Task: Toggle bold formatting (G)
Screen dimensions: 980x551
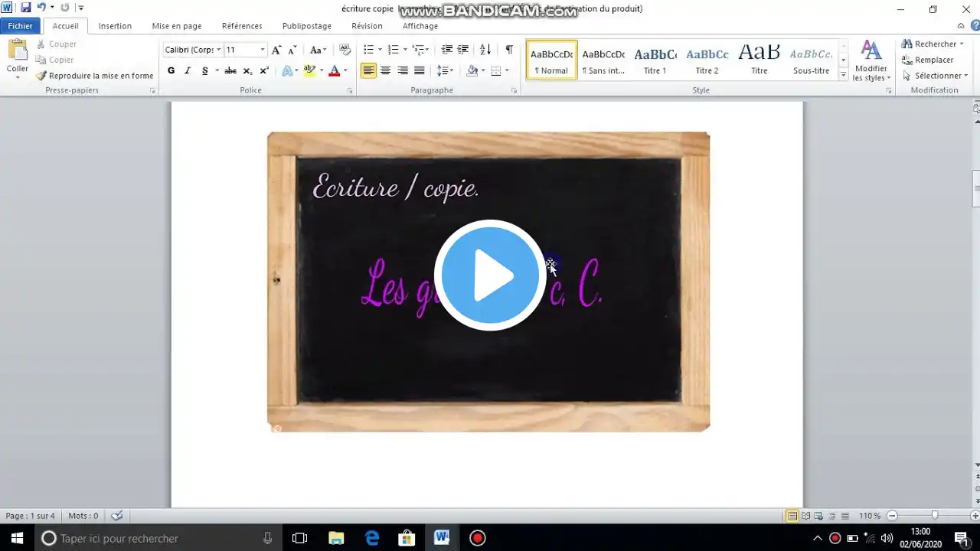Action: pos(171,71)
